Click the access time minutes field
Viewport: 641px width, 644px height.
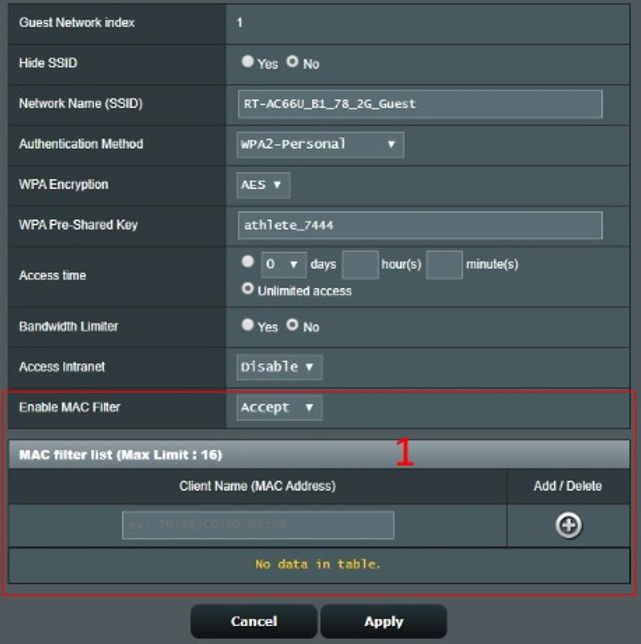[444, 265]
